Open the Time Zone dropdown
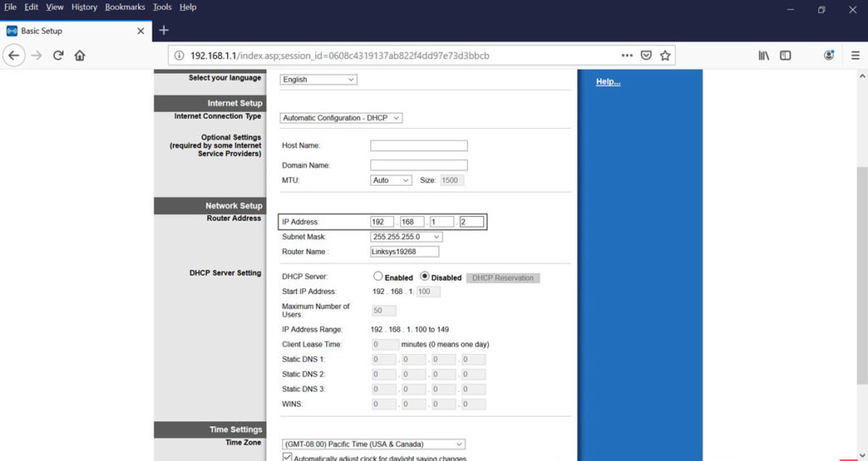 coord(373,444)
